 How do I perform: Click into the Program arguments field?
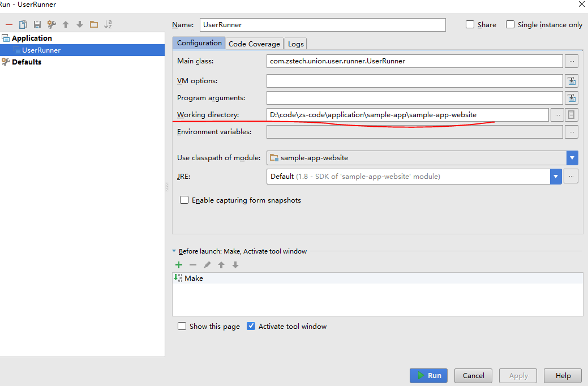coord(414,98)
